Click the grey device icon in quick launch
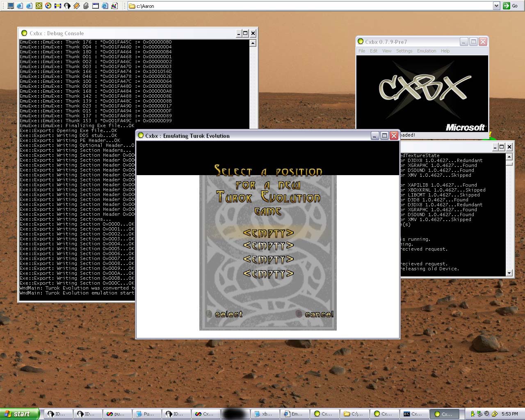The image size is (525, 420). coord(86,6)
